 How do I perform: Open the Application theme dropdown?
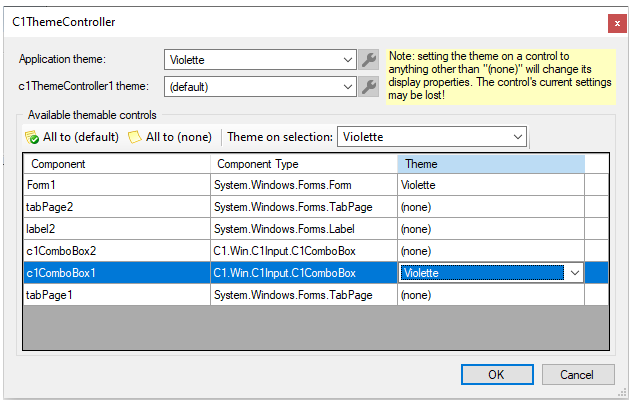pos(346,60)
